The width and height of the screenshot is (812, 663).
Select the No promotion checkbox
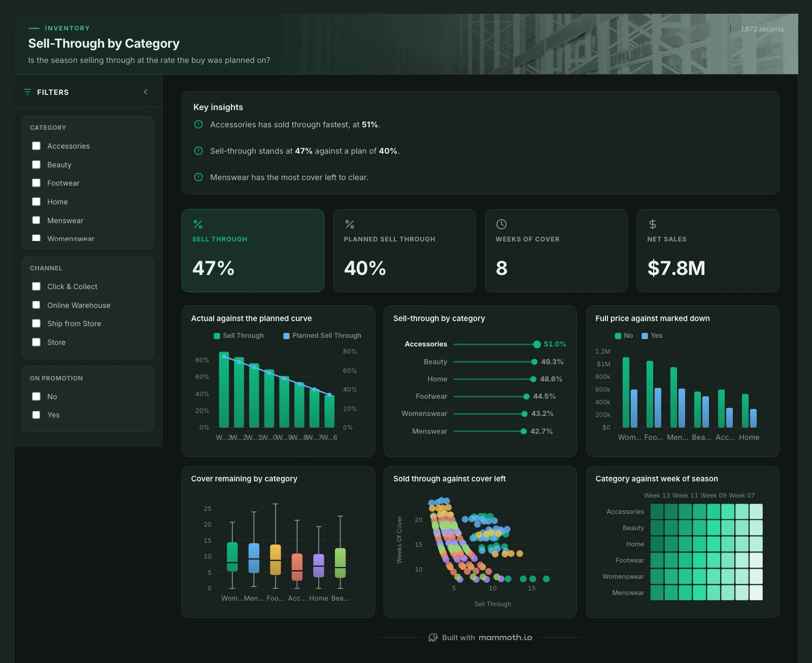pyautogui.click(x=36, y=397)
